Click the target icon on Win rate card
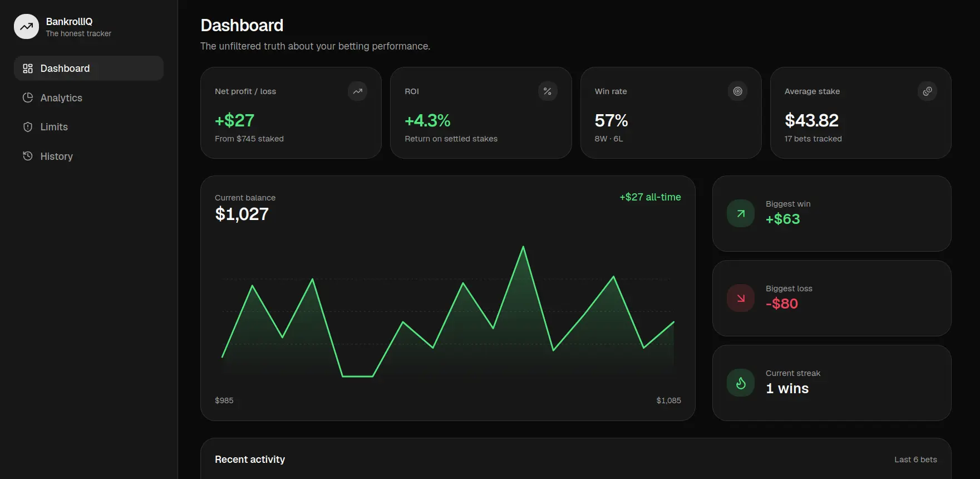 pyautogui.click(x=737, y=91)
